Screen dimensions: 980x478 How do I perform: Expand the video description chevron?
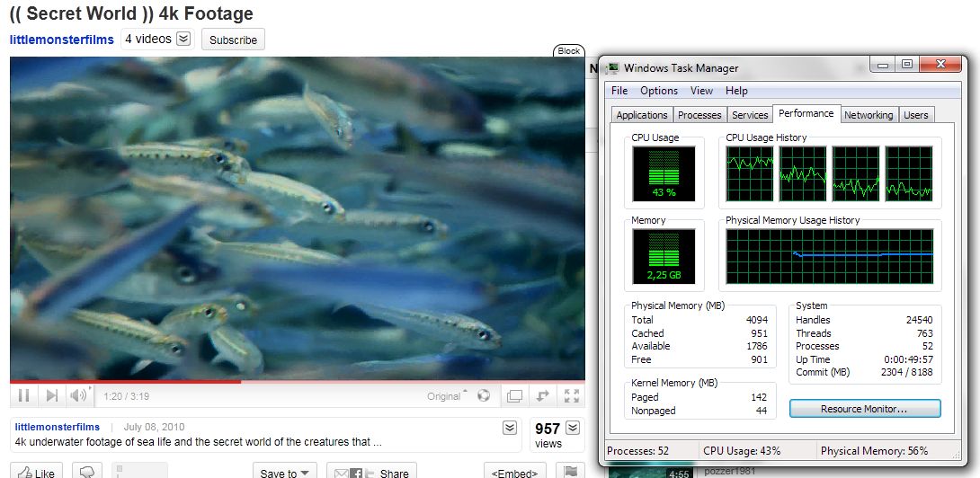[x=510, y=428]
